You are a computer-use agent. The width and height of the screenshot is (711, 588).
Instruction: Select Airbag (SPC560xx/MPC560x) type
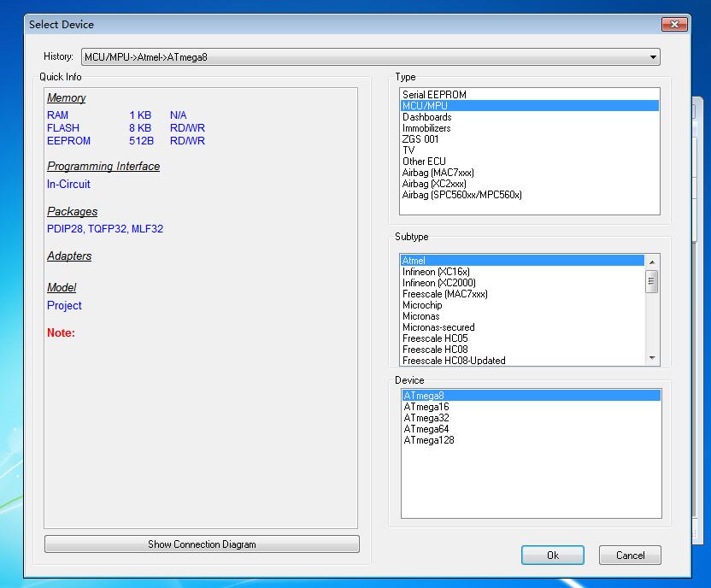click(x=529, y=195)
